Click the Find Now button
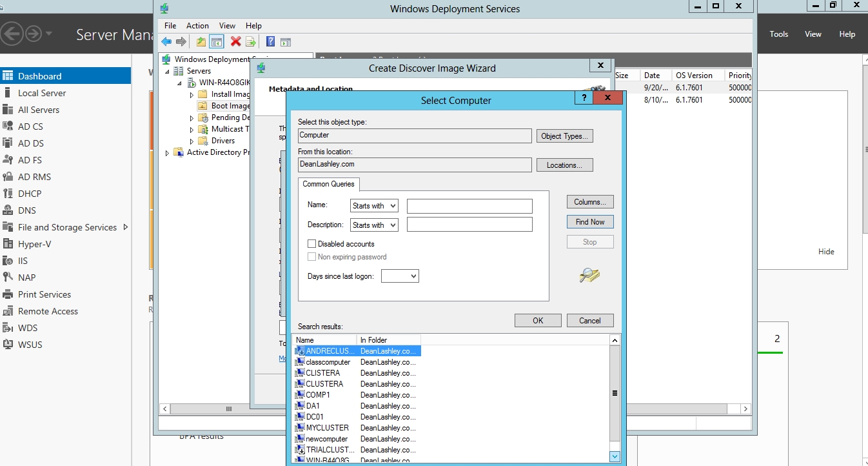The width and height of the screenshot is (868, 466). [x=589, y=222]
